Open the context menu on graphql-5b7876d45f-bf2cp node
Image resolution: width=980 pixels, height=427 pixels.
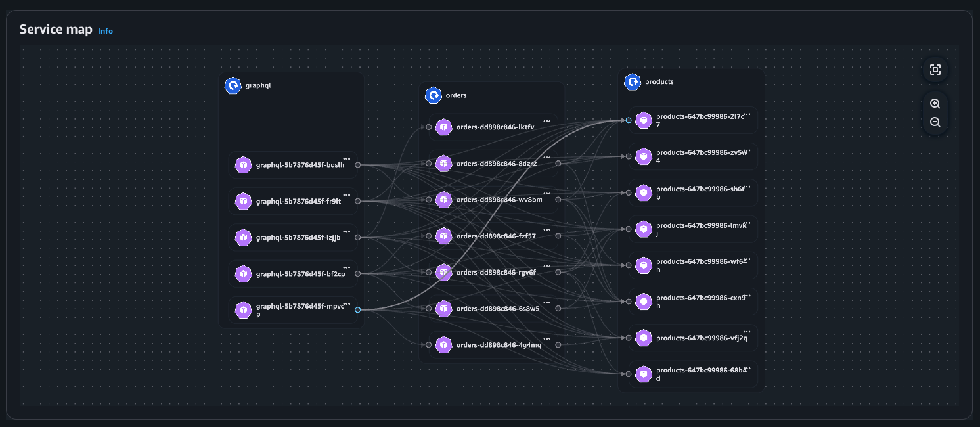(x=347, y=268)
